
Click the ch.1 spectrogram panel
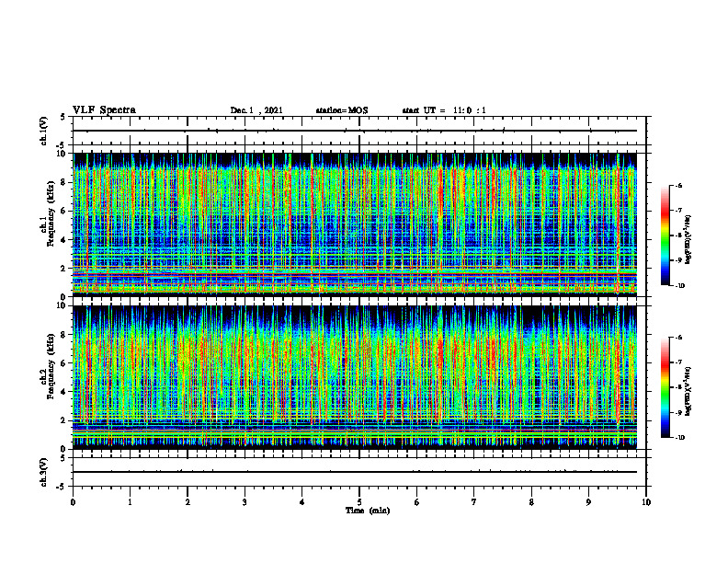click(x=355, y=224)
